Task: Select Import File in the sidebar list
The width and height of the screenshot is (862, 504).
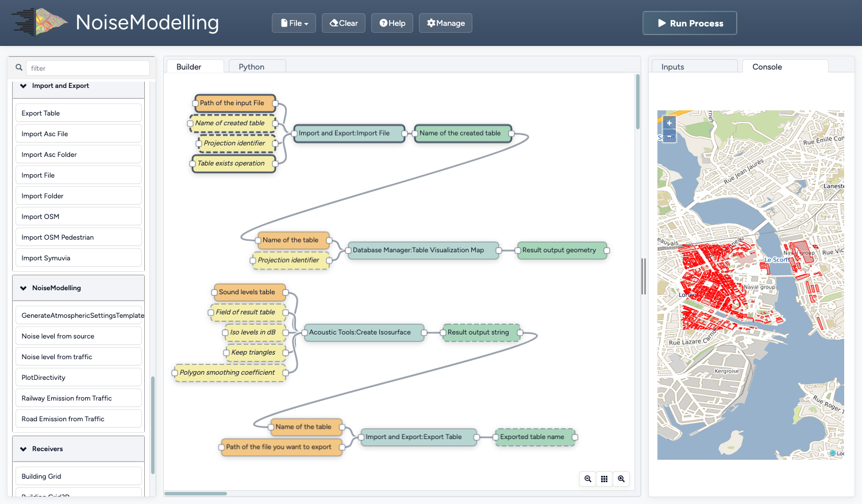Action: (x=78, y=175)
